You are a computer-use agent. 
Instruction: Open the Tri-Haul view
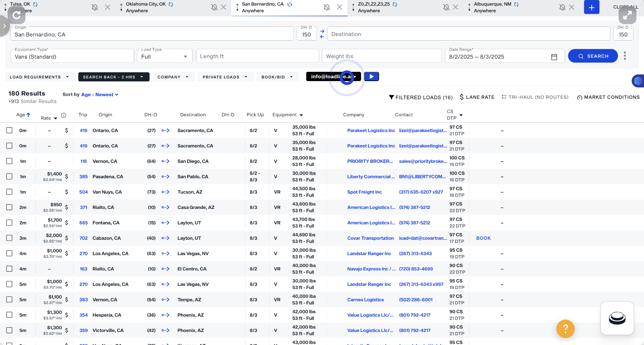coord(535,97)
